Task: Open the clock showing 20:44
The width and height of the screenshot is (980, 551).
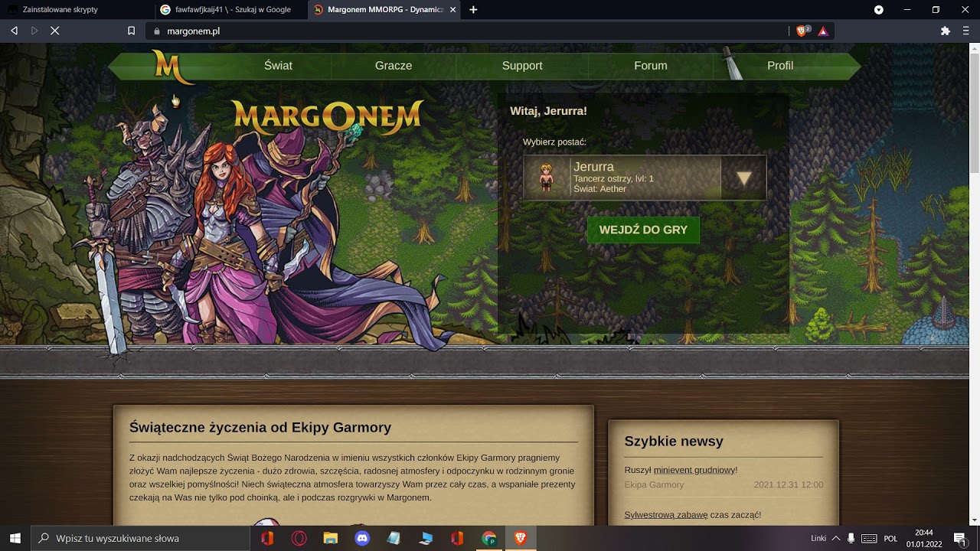Action: point(924,538)
